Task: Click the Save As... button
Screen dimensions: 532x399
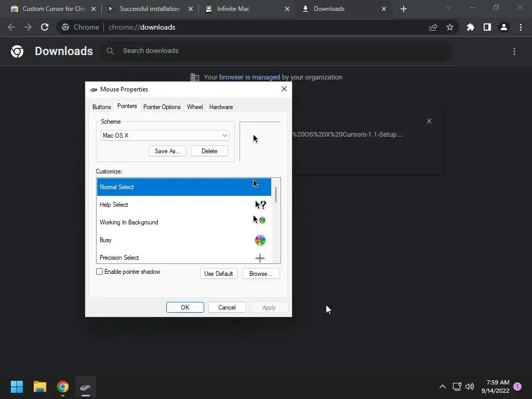Action: [x=167, y=151]
